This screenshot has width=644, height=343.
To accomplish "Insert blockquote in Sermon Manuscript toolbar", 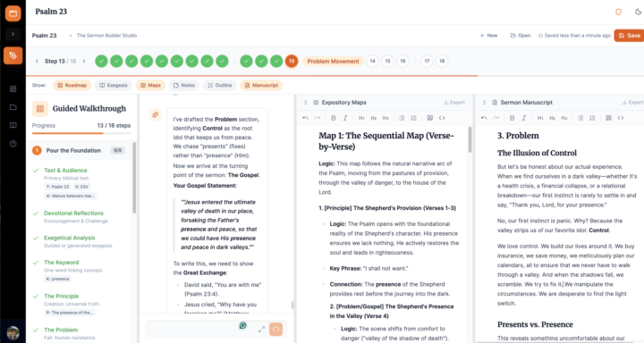I will (x=608, y=118).
